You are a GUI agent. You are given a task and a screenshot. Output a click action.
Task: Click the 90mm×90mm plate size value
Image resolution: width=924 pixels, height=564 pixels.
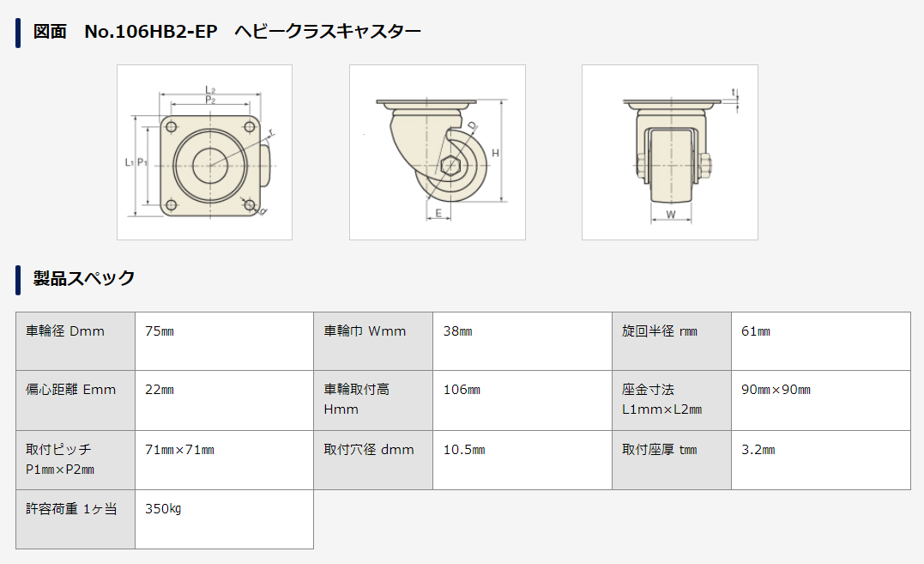(776, 390)
